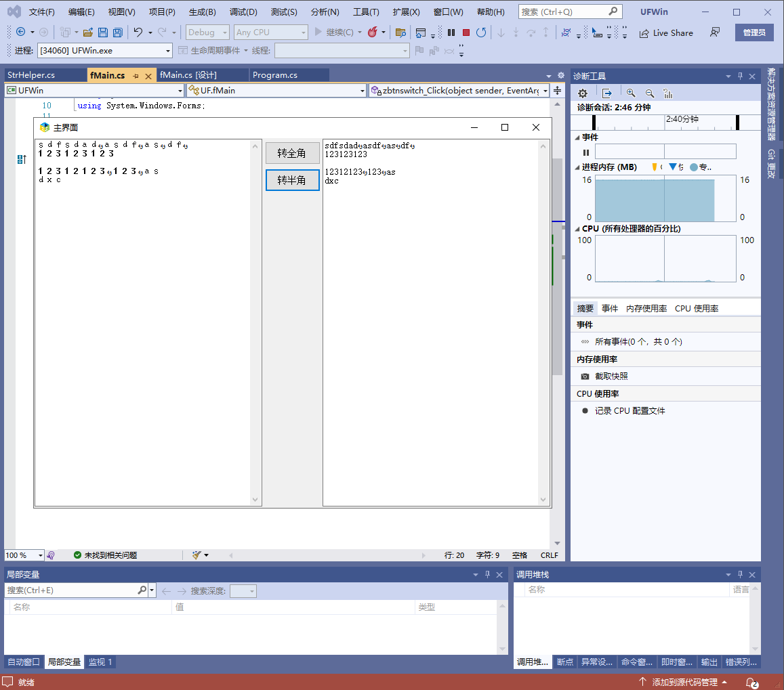Image resolution: width=784 pixels, height=690 pixels.
Task: Click the search magnifier in locals panel
Action: coord(142,590)
